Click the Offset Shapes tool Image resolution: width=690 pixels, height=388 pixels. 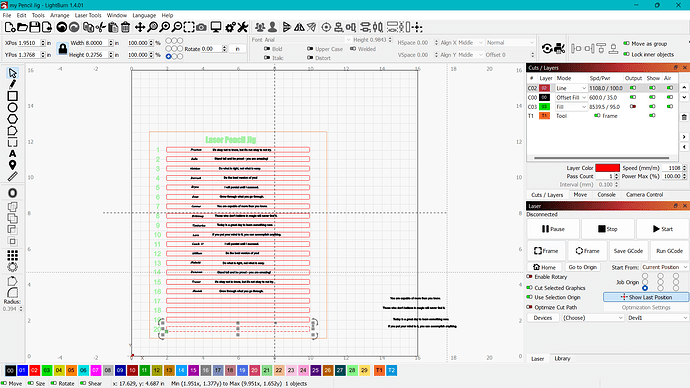tap(12, 193)
